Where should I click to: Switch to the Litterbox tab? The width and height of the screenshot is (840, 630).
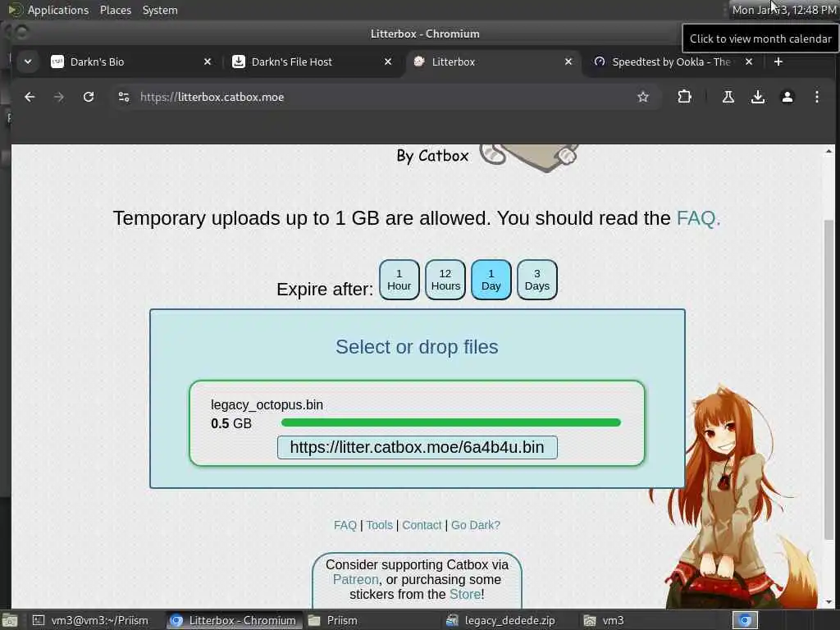pos(492,62)
